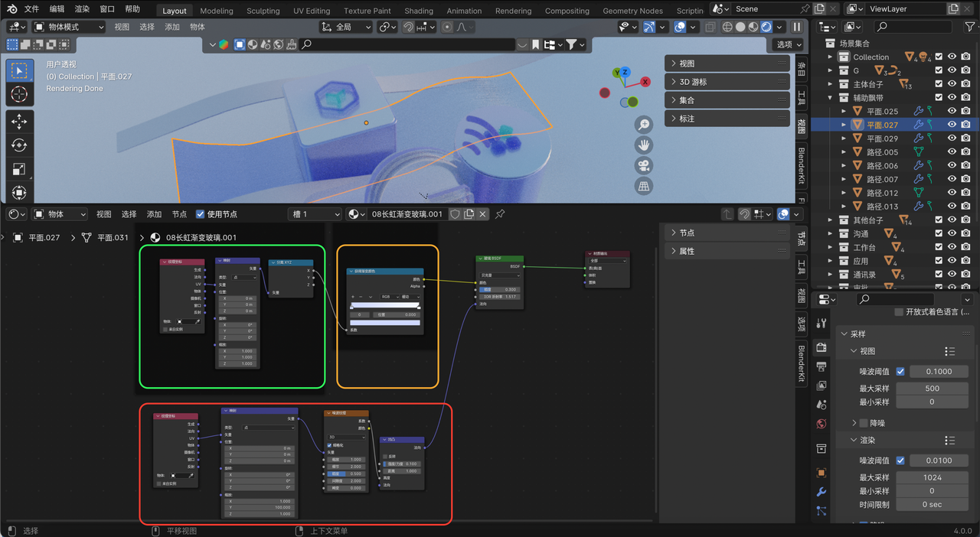Viewport: 980px width, 537px height.
Task: Switch to material preview shading
Action: [754, 27]
